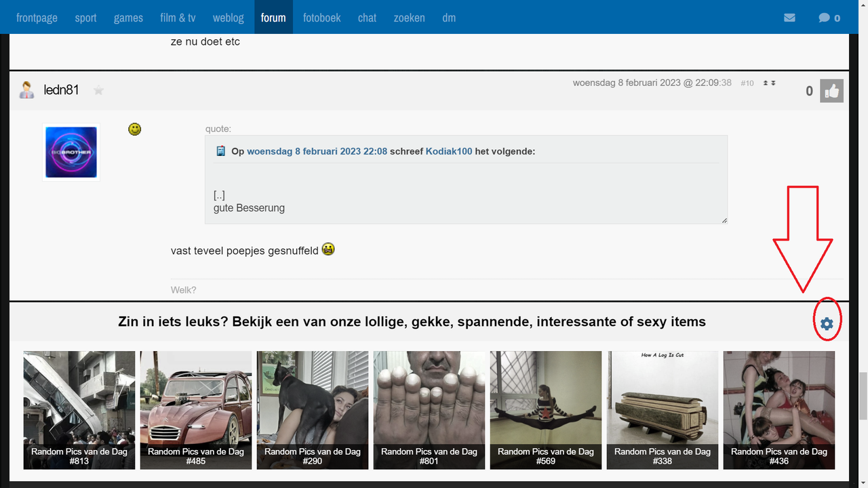The image size is (868, 488).
Task: Click the smiley emoticon beside ledn81's avatar
Action: [x=134, y=128]
